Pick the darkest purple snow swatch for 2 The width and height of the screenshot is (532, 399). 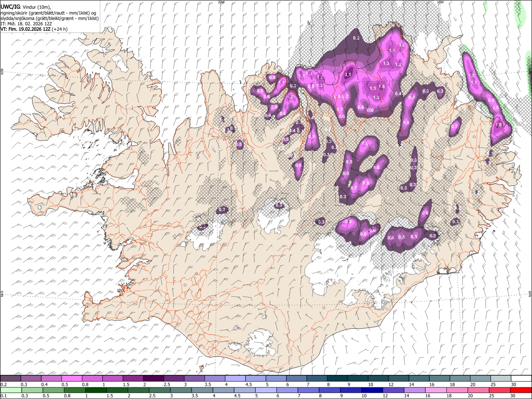tap(153, 379)
